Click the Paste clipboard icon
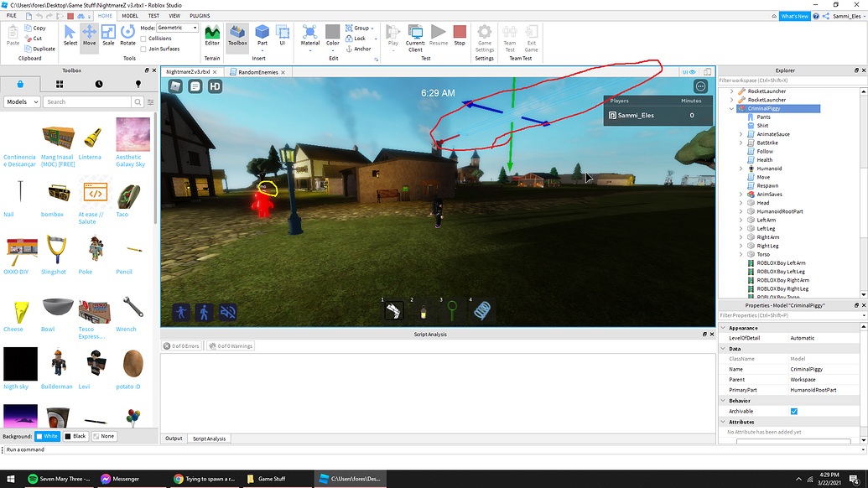Viewport: 868px width, 488px height. click(13, 36)
